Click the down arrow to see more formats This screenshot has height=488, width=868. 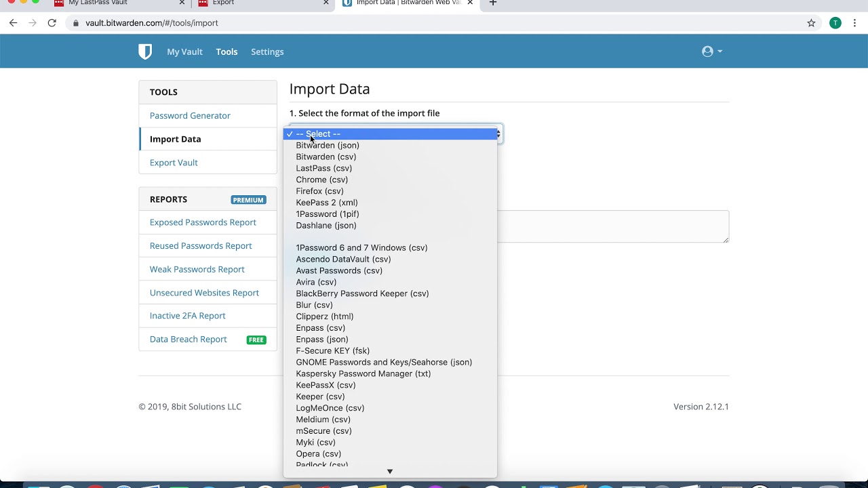click(x=390, y=472)
